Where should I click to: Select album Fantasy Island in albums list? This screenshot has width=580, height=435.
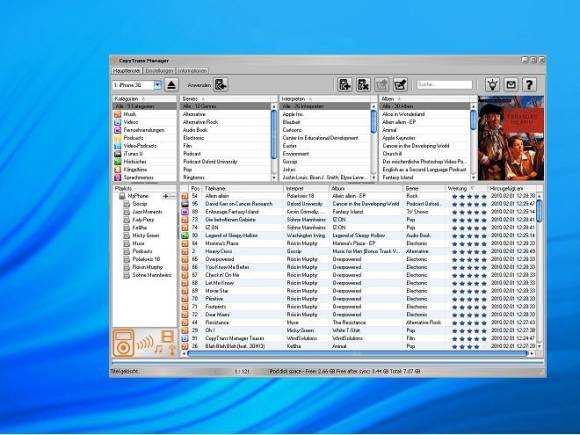click(399, 178)
